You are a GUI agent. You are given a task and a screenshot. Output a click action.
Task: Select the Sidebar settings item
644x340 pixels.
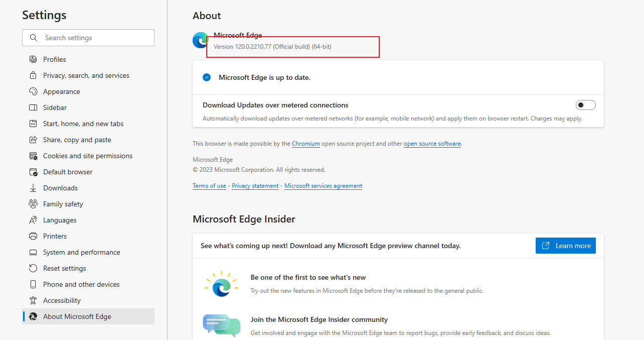coord(88,107)
